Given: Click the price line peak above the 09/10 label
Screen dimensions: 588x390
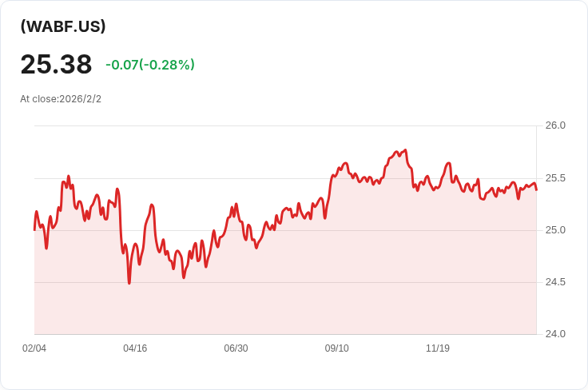Looking at the screenshot, I should [x=345, y=163].
